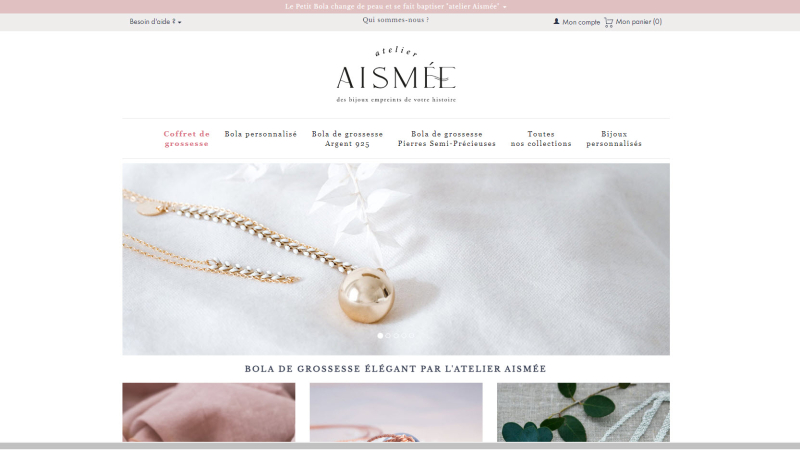Screen dimensions: 800x450
Task: Click the atelier Aismée logo
Action: [x=396, y=74]
